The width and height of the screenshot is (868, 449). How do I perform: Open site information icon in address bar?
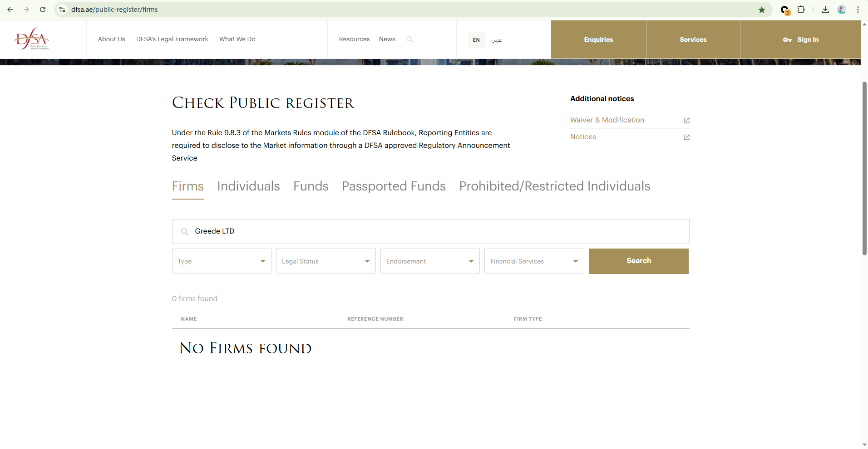click(x=62, y=10)
